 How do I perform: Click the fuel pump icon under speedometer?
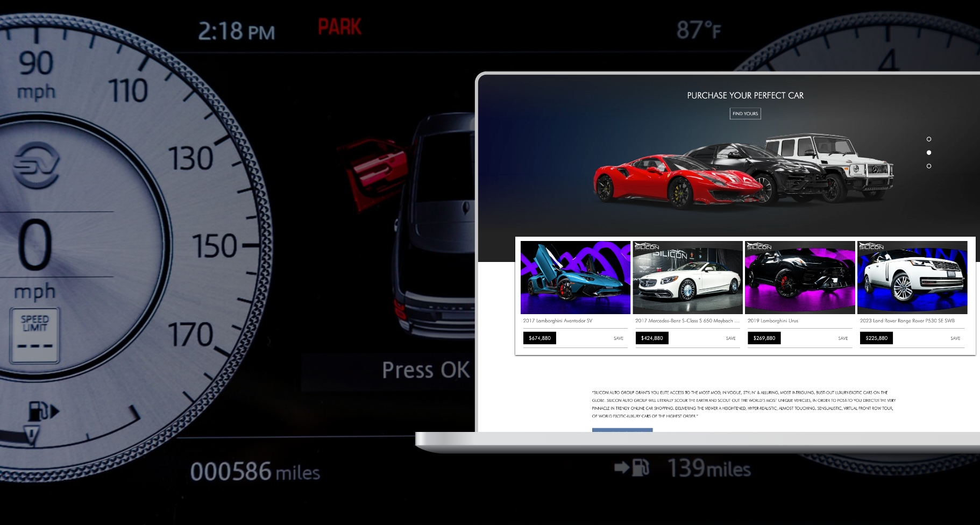point(43,412)
